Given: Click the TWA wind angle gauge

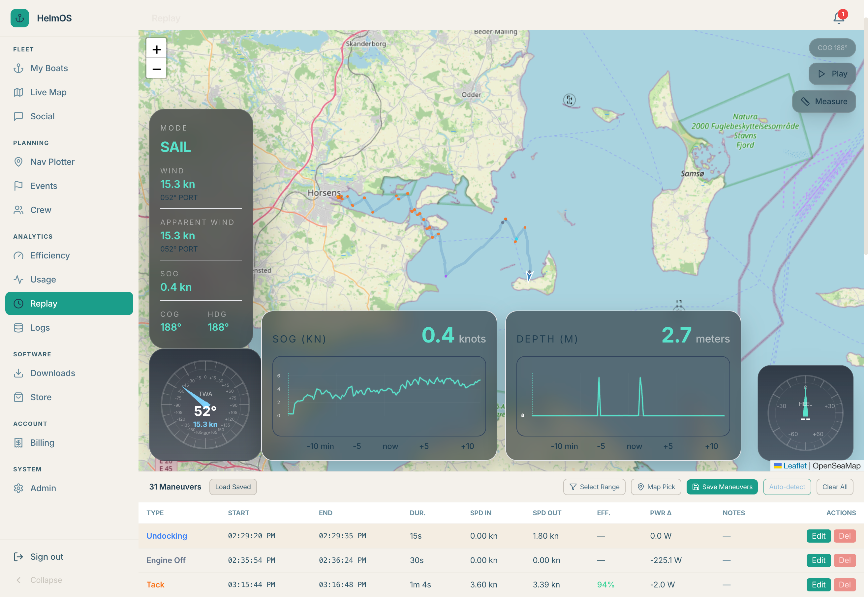Looking at the screenshot, I should tap(205, 405).
